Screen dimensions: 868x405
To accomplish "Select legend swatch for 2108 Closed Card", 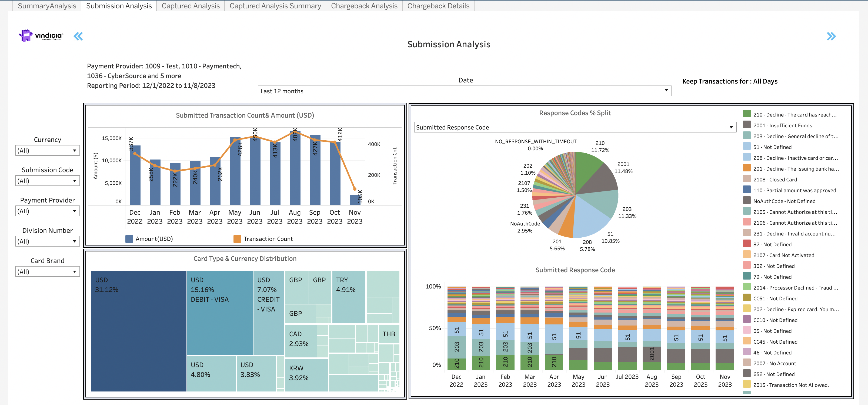I will (x=747, y=179).
